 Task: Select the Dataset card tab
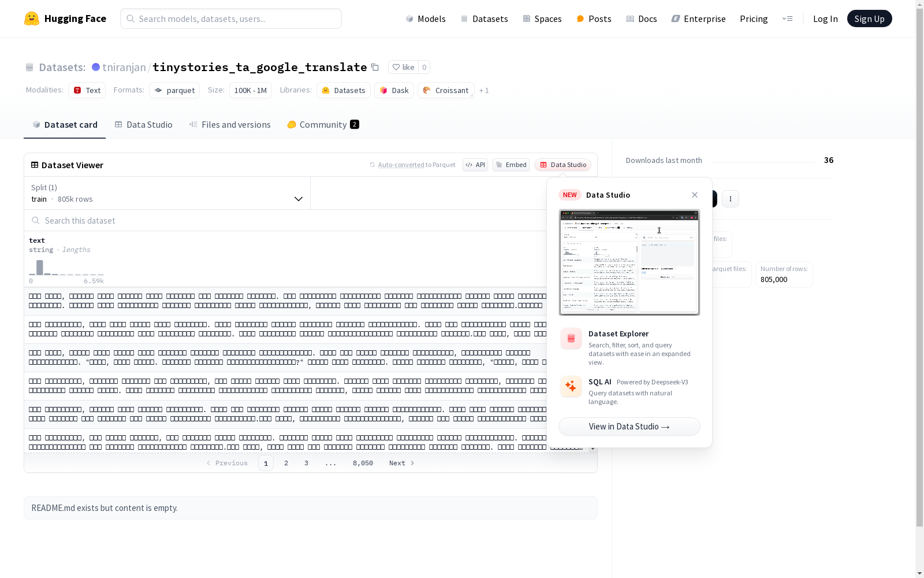[x=65, y=125]
